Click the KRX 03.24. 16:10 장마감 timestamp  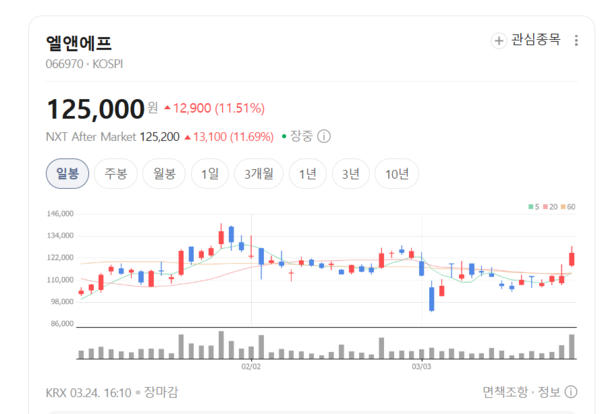click(x=112, y=392)
